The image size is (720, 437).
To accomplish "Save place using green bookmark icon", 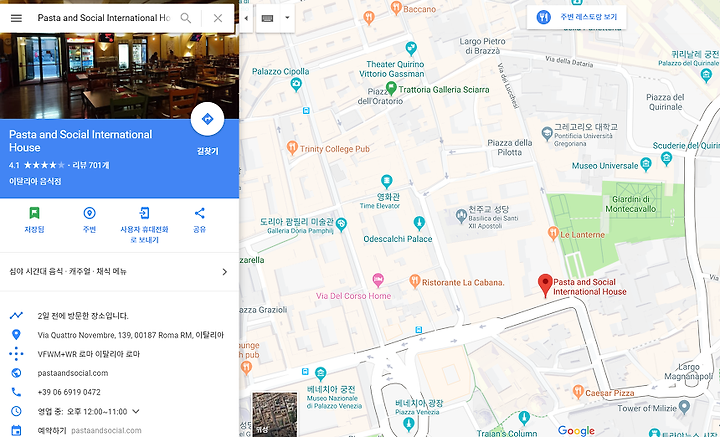I will pos(34,213).
